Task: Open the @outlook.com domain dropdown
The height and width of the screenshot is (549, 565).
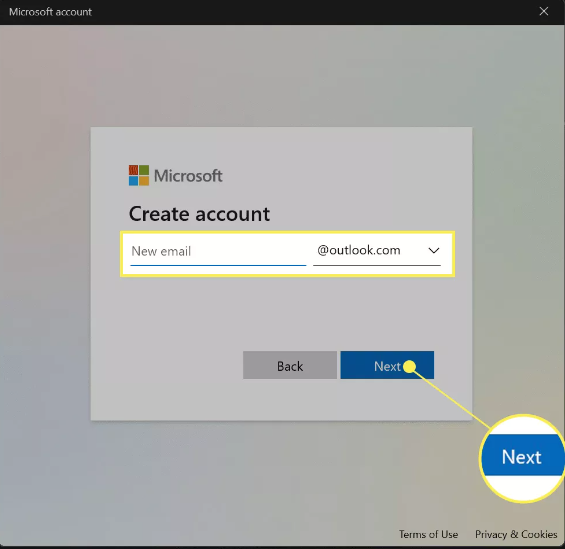Action: pyautogui.click(x=377, y=251)
